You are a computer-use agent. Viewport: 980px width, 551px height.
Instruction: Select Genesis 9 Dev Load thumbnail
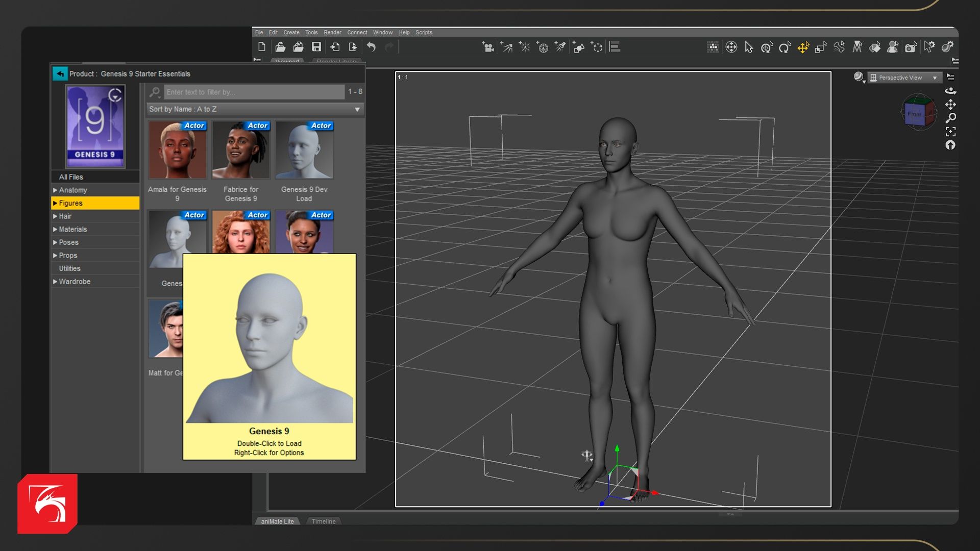[x=304, y=150]
